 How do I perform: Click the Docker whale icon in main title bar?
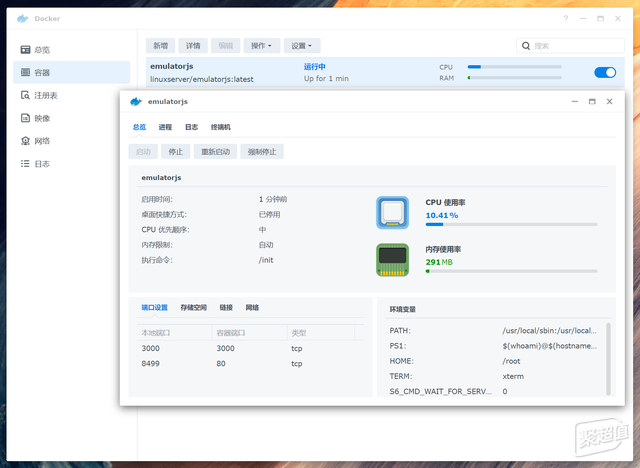click(x=22, y=18)
